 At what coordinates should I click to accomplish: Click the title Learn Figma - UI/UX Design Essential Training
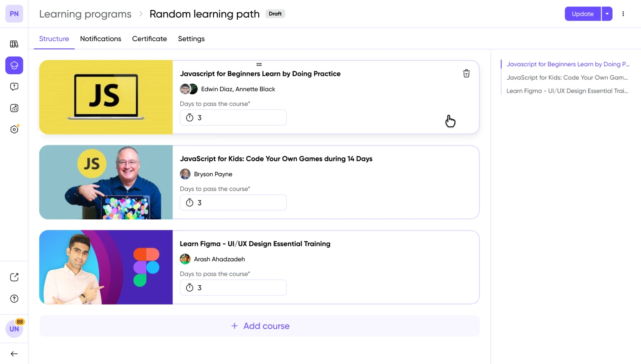click(255, 244)
